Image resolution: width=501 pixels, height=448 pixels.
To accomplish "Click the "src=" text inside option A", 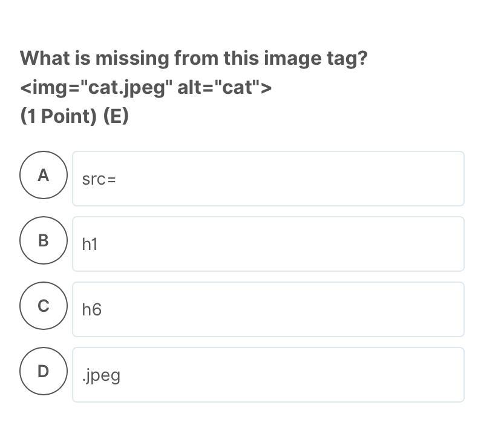I will pos(99,179).
